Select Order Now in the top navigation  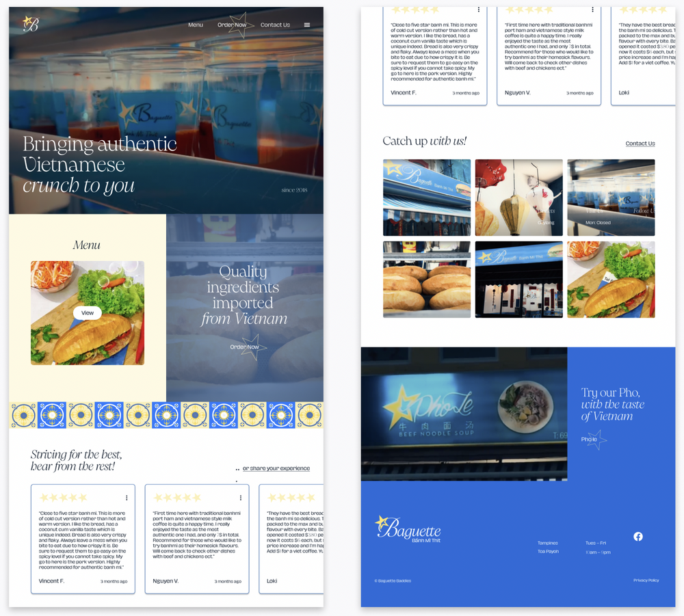(232, 25)
